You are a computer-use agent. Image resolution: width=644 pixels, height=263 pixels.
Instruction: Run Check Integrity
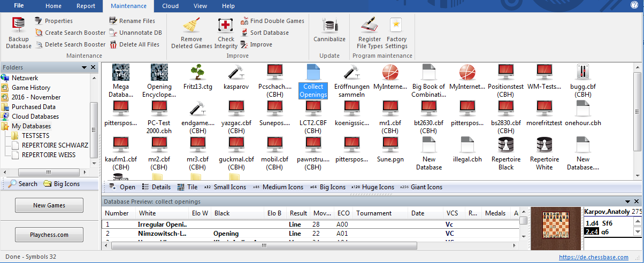tap(226, 33)
